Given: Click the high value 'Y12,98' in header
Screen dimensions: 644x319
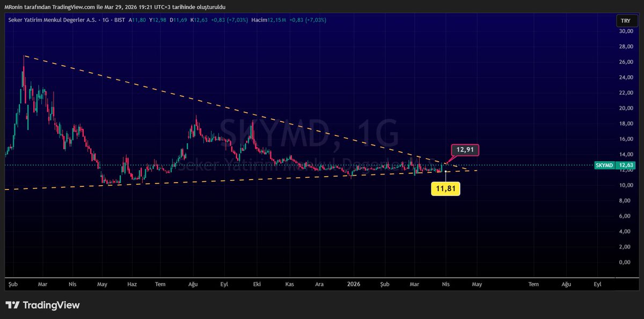Looking at the screenshot, I should [x=159, y=20].
